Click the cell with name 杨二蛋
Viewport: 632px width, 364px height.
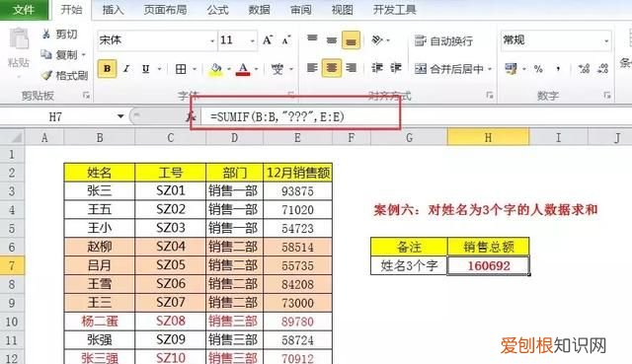click(x=99, y=322)
